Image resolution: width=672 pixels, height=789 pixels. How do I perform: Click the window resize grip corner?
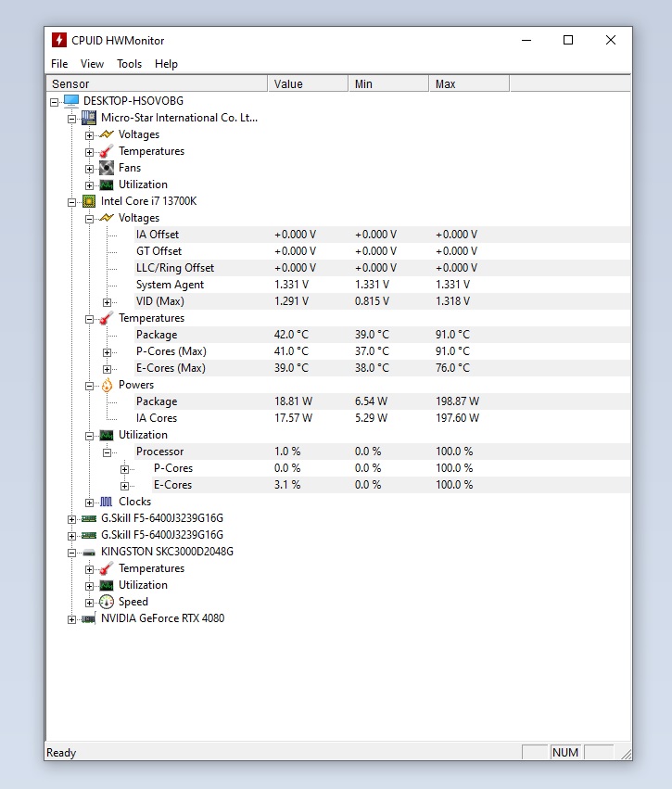[x=626, y=753]
